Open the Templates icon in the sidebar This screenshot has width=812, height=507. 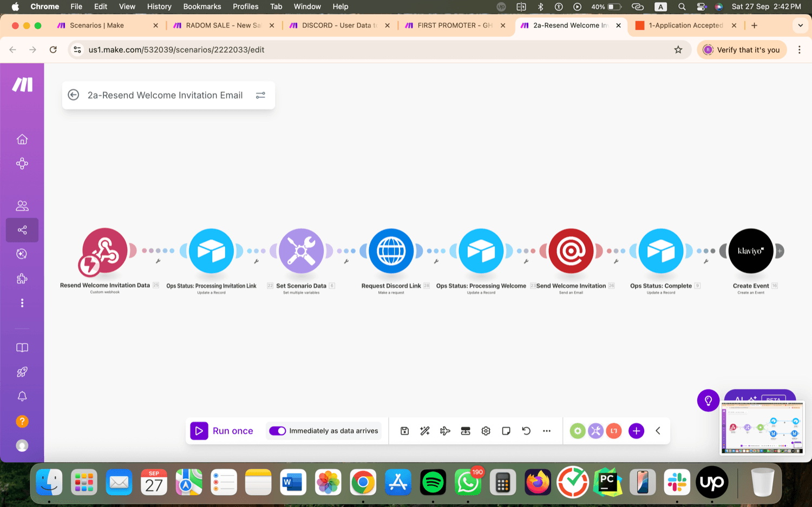(22, 254)
